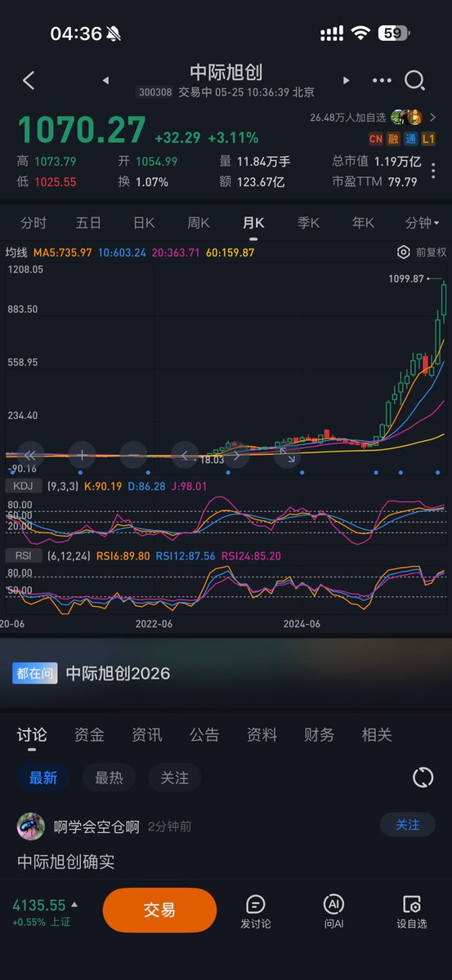Refresh discussions with circular arrows icon

(423, 777)
